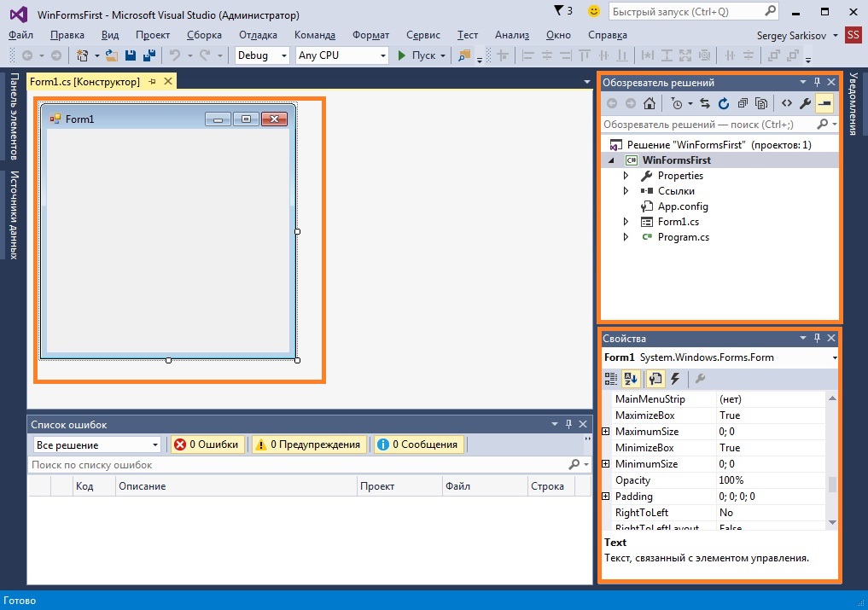Toggle auto-hide pin on Solution Explorer panel
The width and height of the screenshot is (868, 610).
tap(817, 82)
